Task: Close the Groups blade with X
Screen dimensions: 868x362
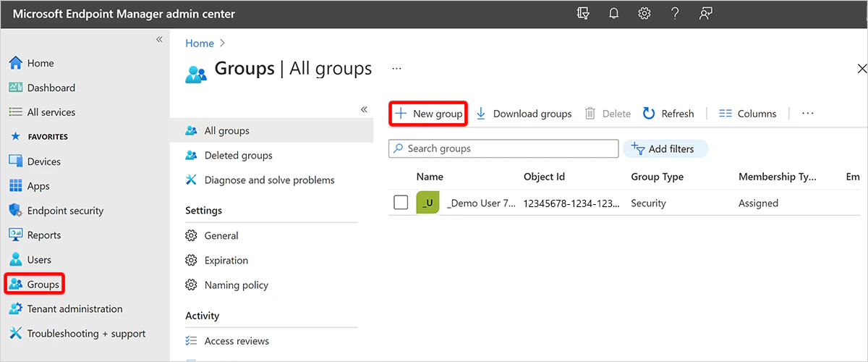Action: click(x=861, y=69)
